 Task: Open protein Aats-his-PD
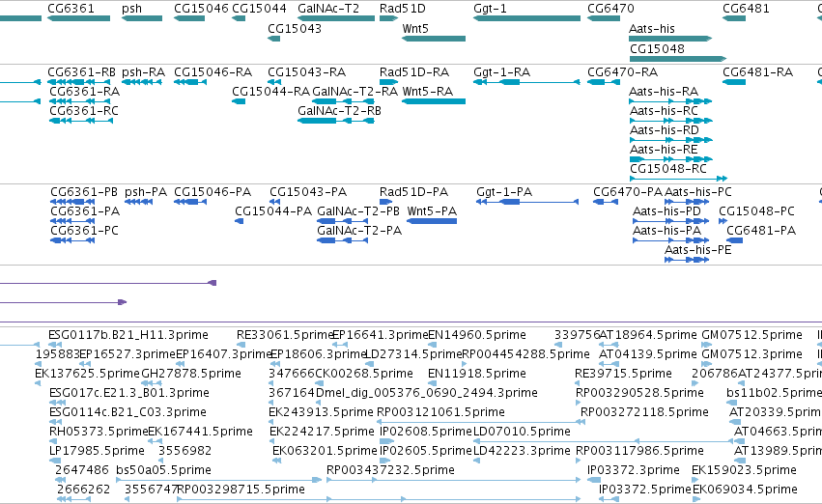point(666,211)
